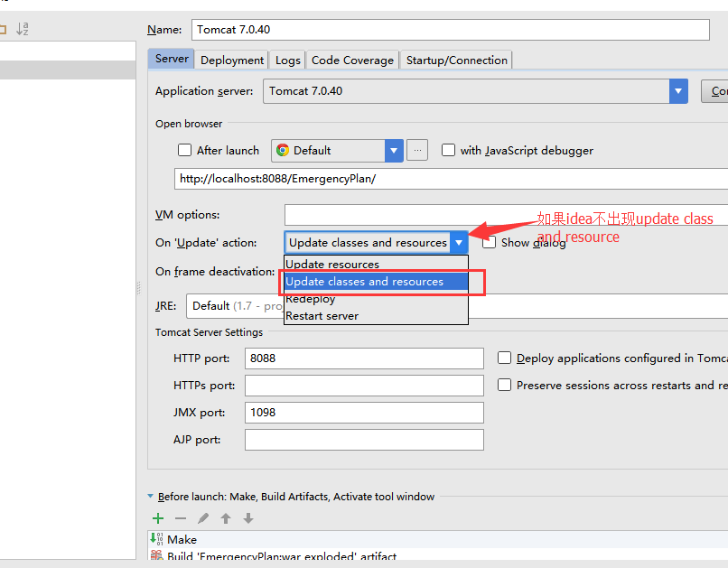
Task: Select the highlighted configuration row in the left panel
Action: [68, 70]
